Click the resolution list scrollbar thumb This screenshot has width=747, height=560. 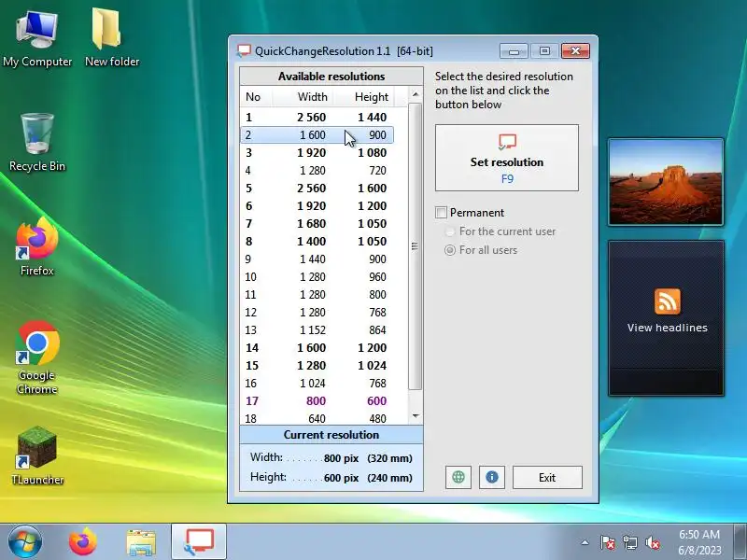point(416,246)
